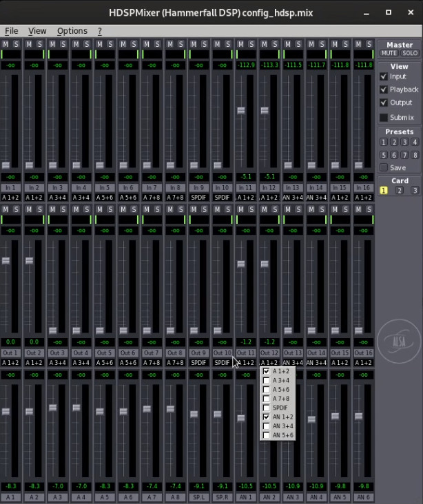Click the 0.0 gain readout above Out 1

[x=10, y=342]
